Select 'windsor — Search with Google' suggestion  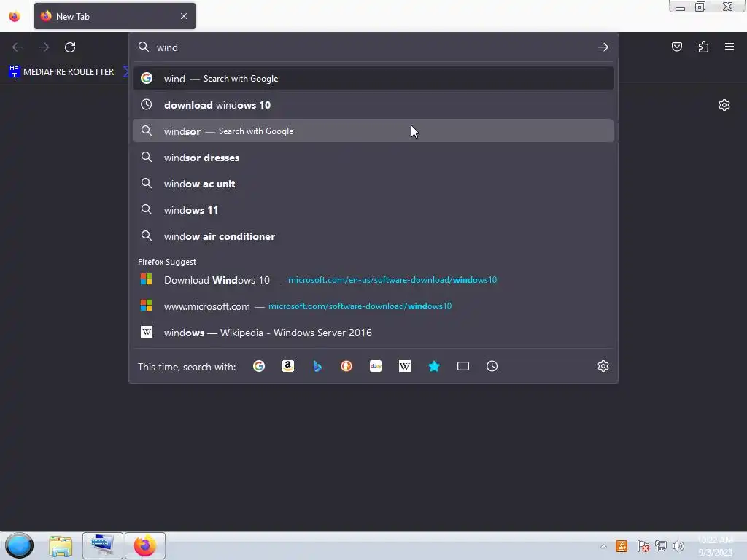(373, 131)
